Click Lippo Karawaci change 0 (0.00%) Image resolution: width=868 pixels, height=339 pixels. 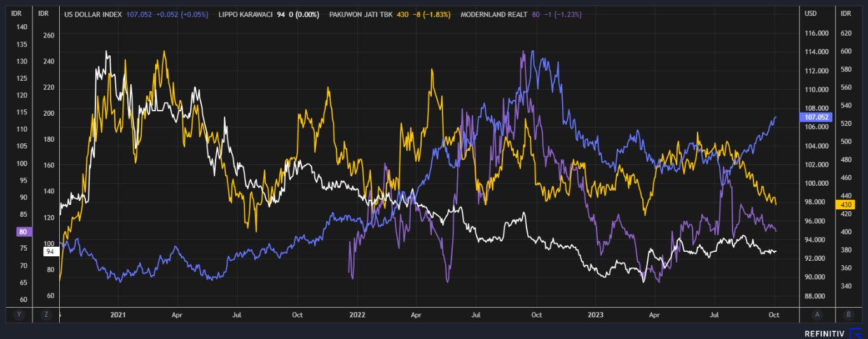click(x=303, y=14)
